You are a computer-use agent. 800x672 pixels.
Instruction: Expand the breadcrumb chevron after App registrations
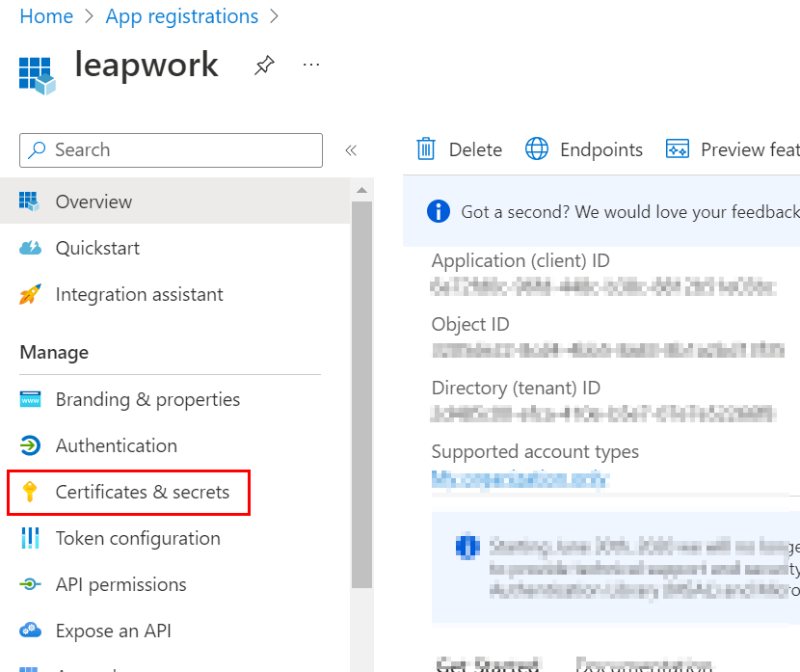point(275,16)
